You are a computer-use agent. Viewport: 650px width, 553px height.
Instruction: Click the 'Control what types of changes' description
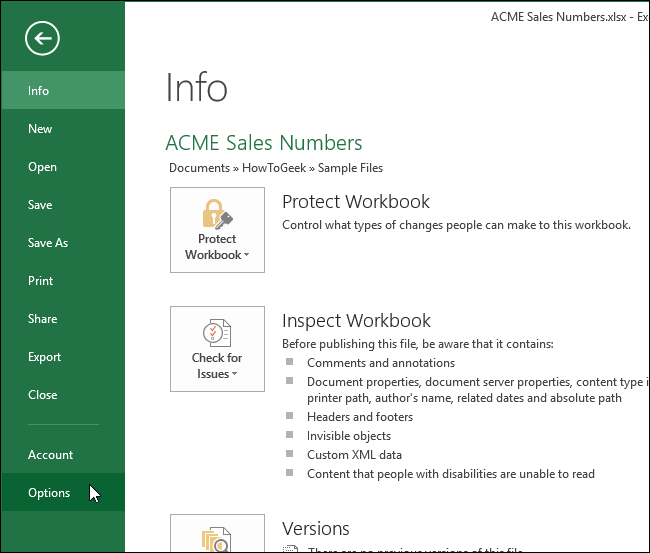[x=456, y=225]
